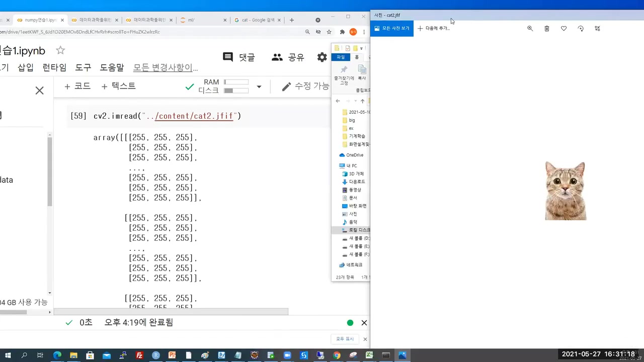The height and width of the screenshot is (362, 644).
Task: Click the '모든 변경사항' saved link
Action: tap(165, 67)
